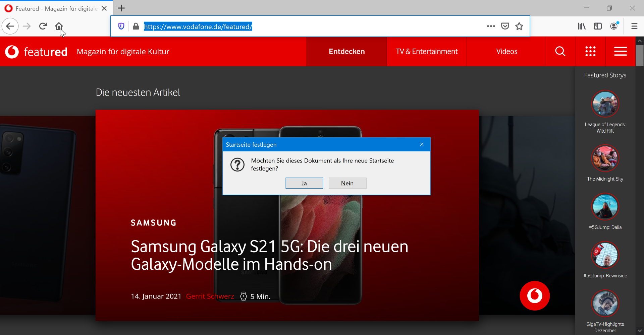The width and height of the screenshot is (644, 335).
Task: Click the SAMSUNG category label
Action: point(154,223)
